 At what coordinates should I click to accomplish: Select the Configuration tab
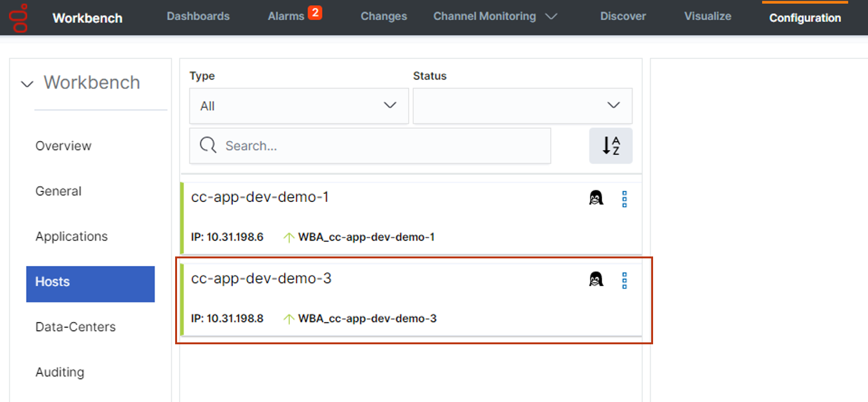pos(805,18)
